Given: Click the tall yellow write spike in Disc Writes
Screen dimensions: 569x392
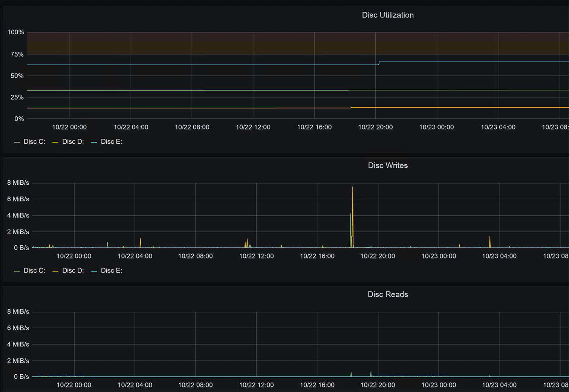Looking at the screenshot, I should (353, 217).
